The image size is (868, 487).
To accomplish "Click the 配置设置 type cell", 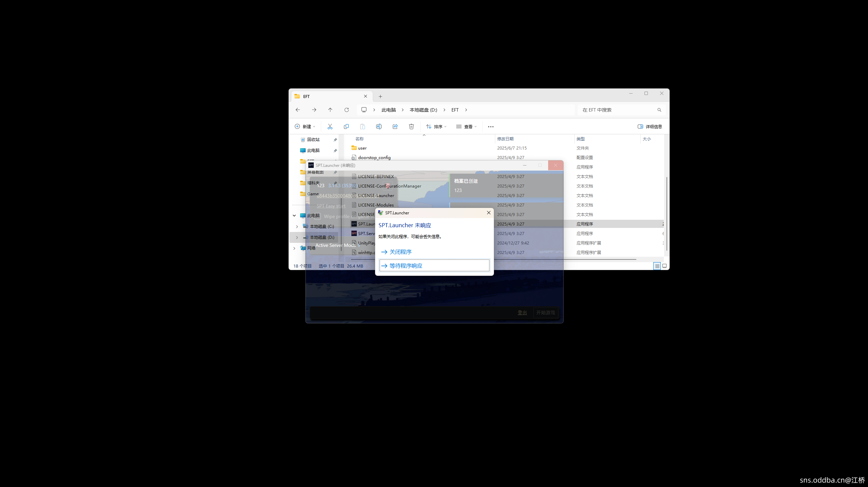I will click(x=584, y=157).
